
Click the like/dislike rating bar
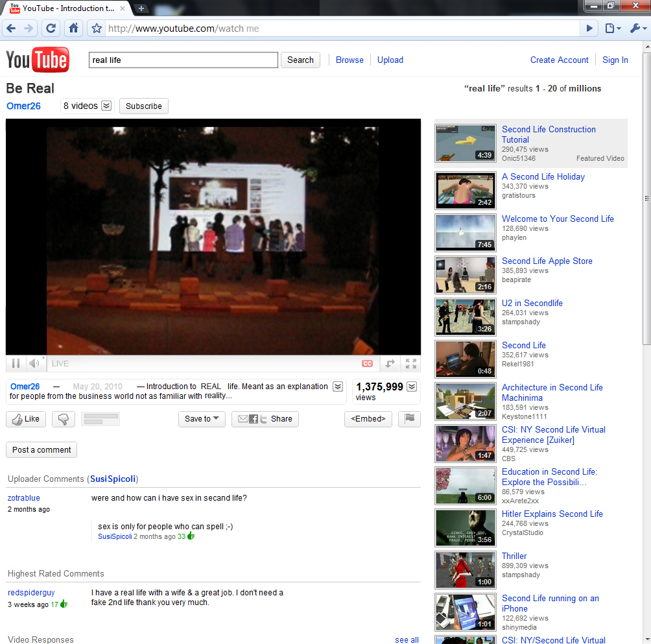(101, 419)
